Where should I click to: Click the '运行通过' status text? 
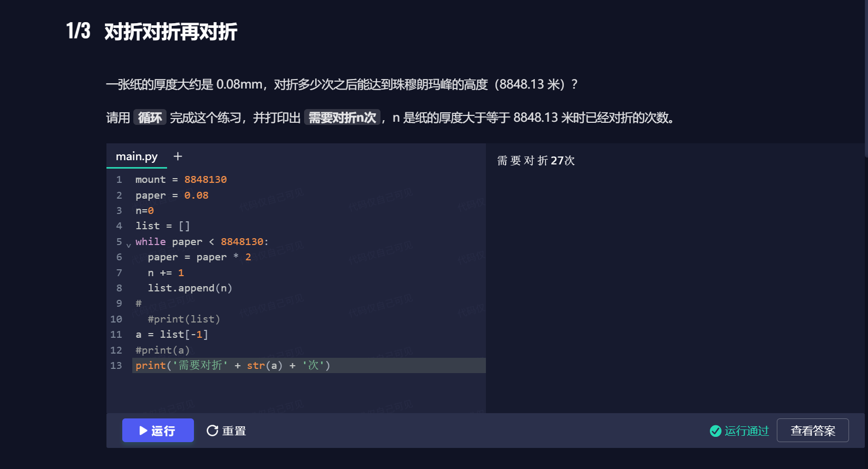747,431
